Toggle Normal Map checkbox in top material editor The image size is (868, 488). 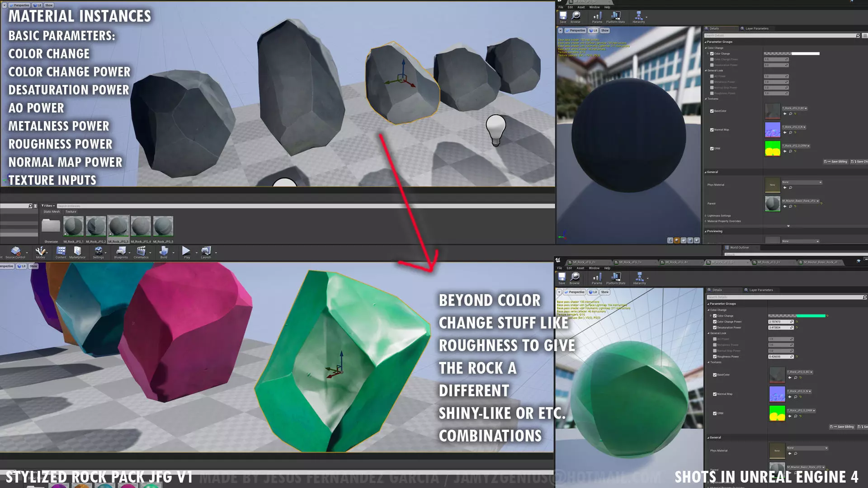click(x=712, y=130)
